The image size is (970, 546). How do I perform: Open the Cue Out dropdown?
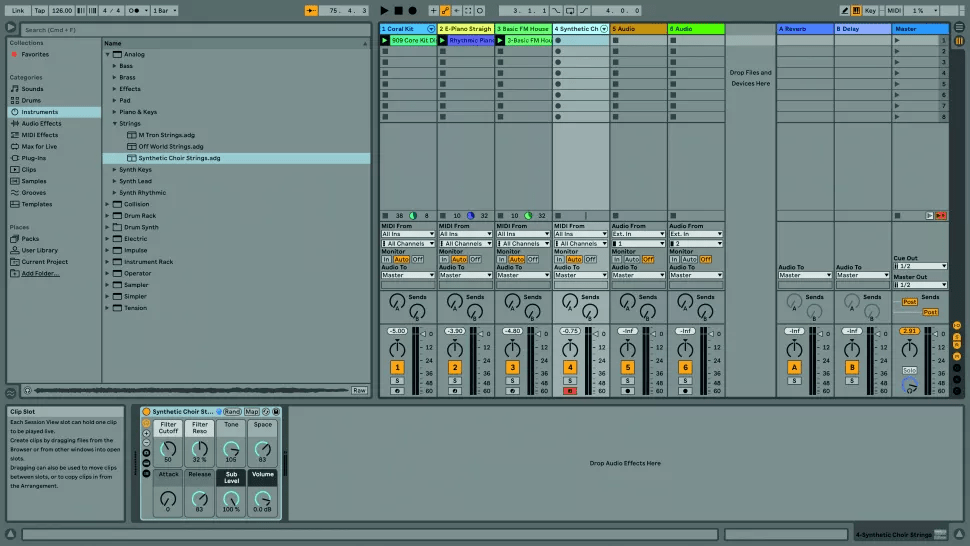pyautogui.click(x=919, y=266)
